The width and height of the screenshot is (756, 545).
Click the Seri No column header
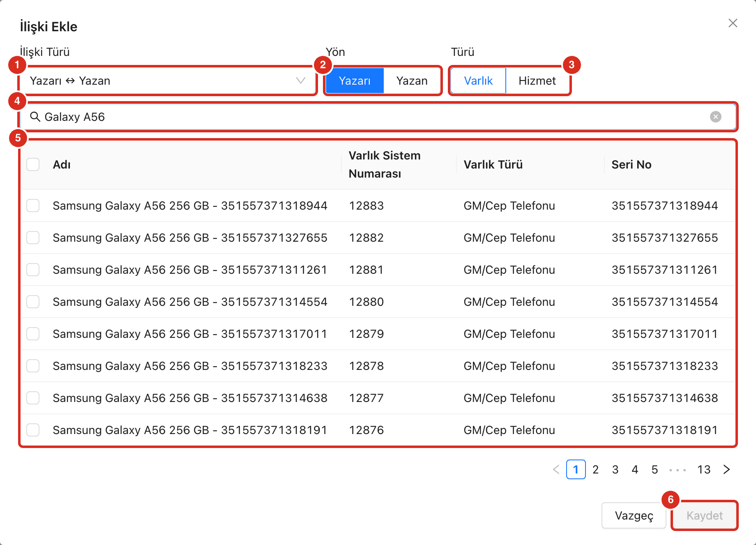click(632, 164)
